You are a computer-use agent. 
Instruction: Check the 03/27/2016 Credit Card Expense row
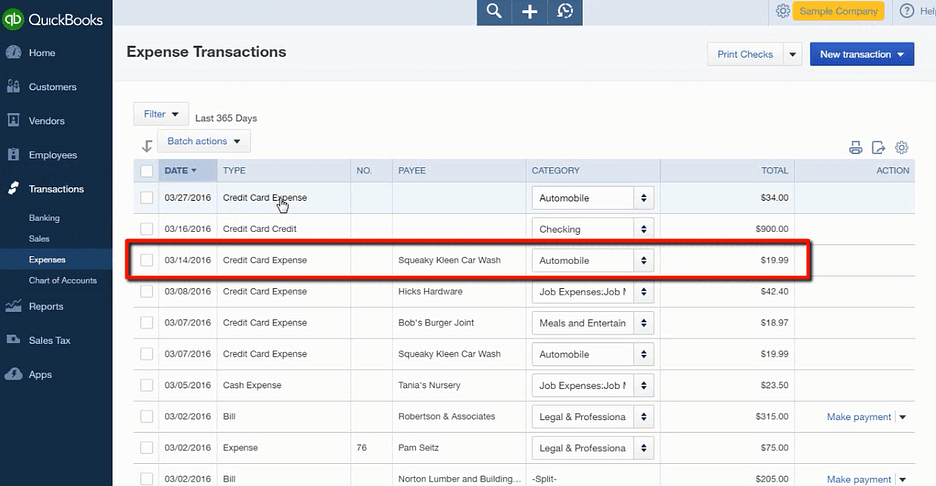[146, 198]
